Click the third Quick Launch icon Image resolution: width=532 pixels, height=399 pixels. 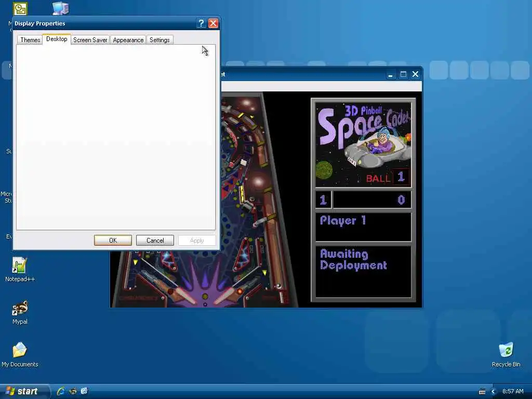[x=84, y=391]
